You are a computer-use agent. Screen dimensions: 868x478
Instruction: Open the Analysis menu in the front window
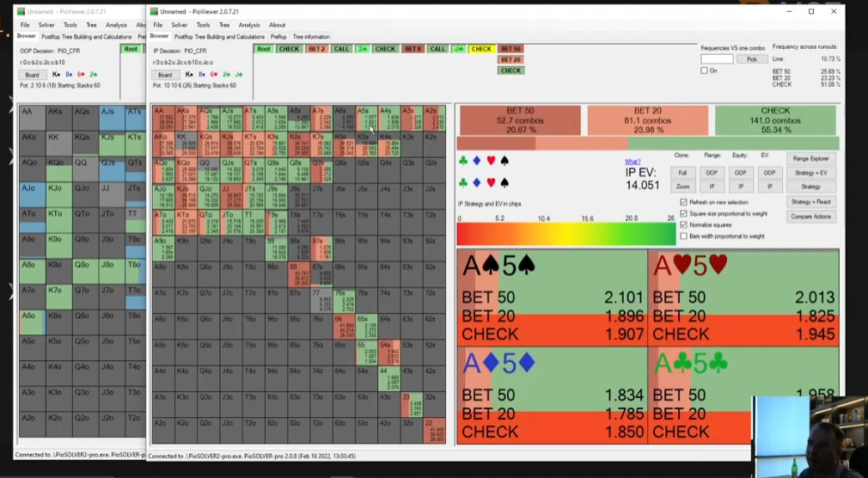249,25
